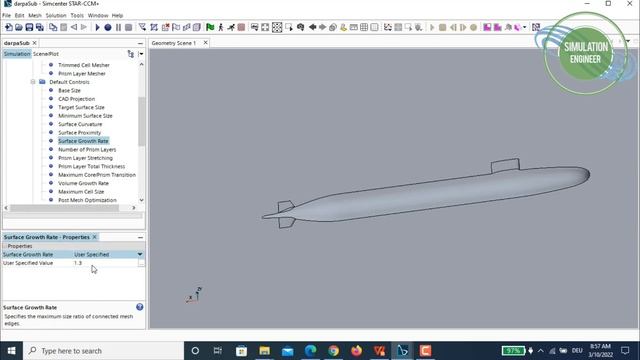The height and width of the screenshot is (360, 640).
Task: Select the Prism Layer Mesher node
Action: pyautogui.click(x=82, y=73)
